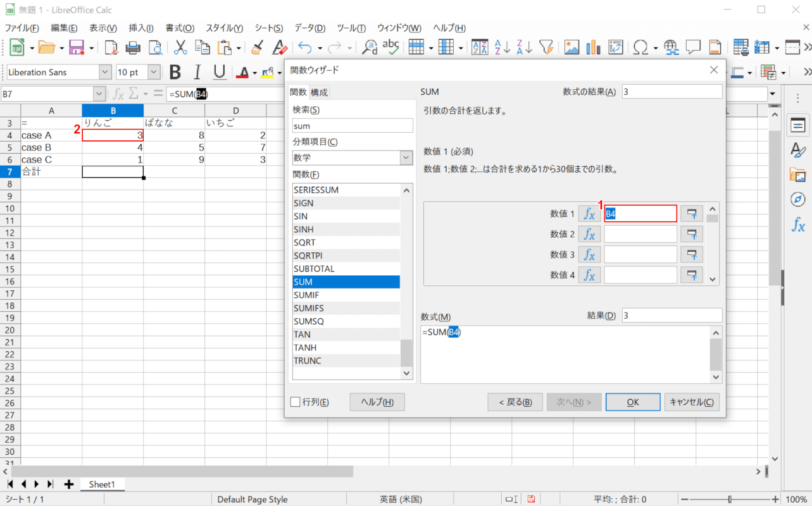812x506 pixels.
Task: Toggle the AutoFilter funnel icon
Action: (x=546, y=47)
